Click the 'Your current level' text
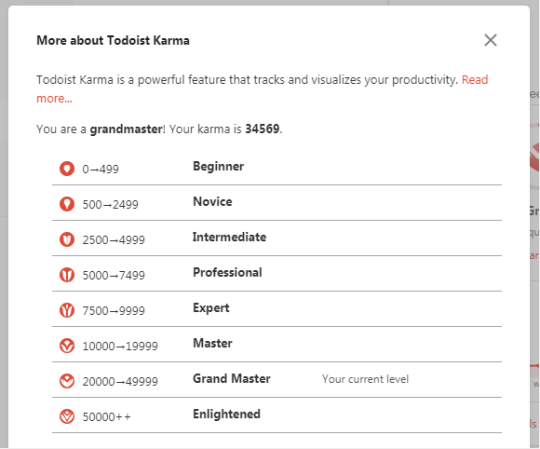 [365, 379]
